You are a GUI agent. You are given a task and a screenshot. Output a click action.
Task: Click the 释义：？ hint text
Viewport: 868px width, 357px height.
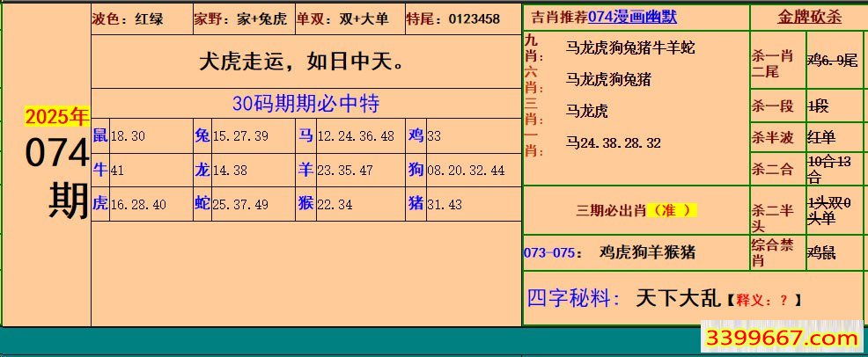[x=764, y=301]
